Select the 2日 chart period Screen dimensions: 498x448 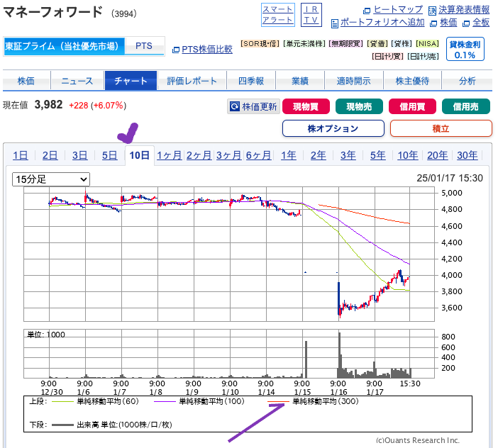(50, 155)
